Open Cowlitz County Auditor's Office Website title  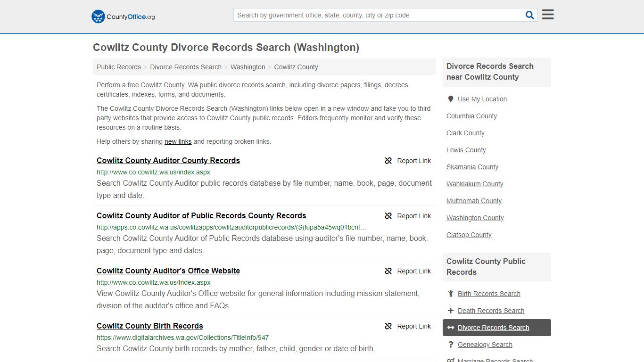168,271
